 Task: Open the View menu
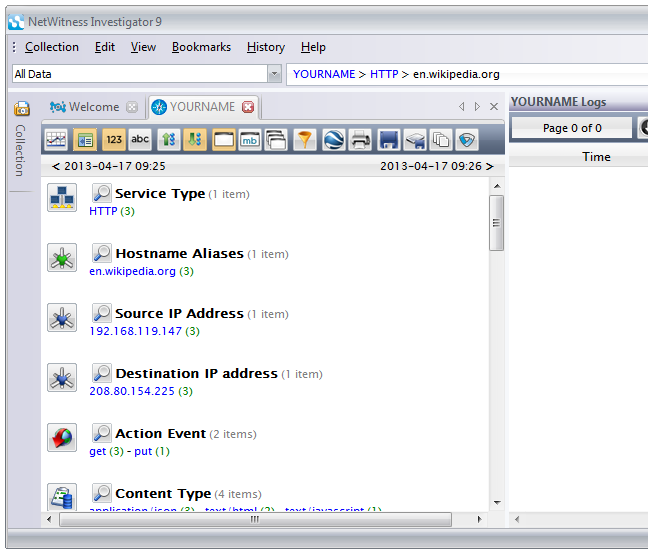(143, 47)
